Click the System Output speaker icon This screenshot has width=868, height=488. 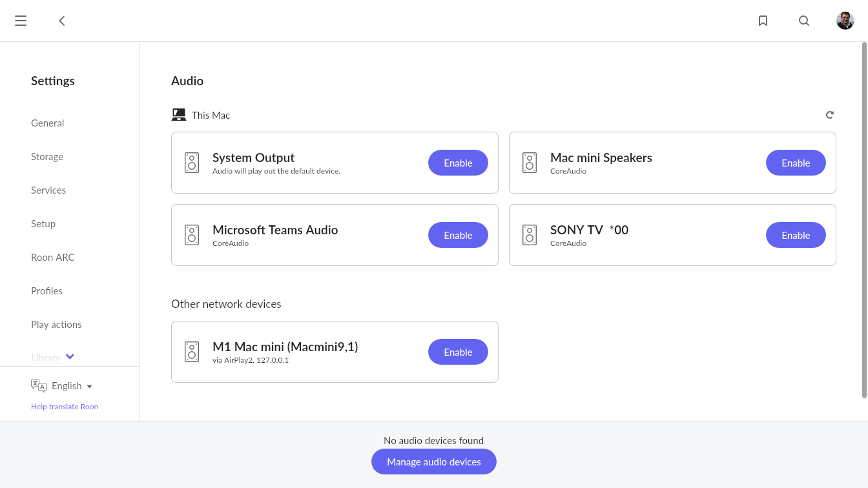[192, 163]
